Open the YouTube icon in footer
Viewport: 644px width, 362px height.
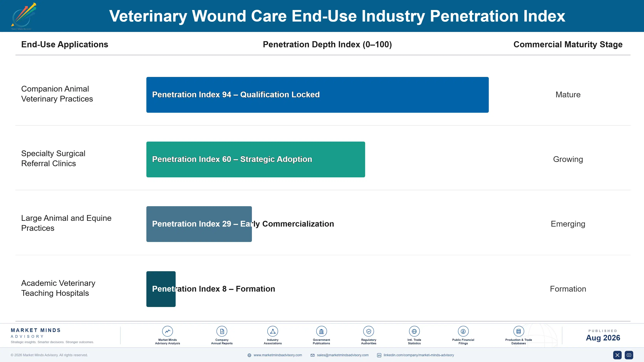629,355
